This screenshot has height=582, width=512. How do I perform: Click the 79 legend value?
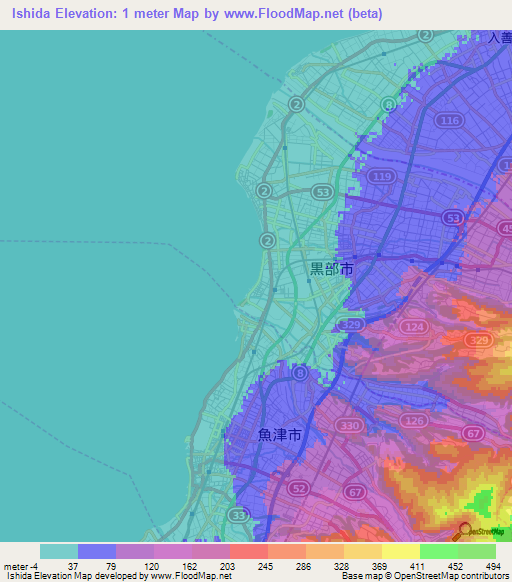111,566
